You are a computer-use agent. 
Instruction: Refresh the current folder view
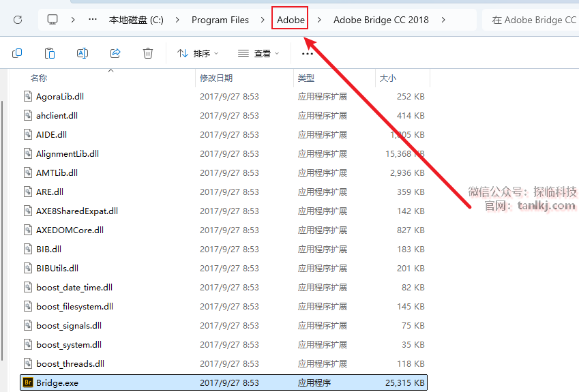click(18, 20)
